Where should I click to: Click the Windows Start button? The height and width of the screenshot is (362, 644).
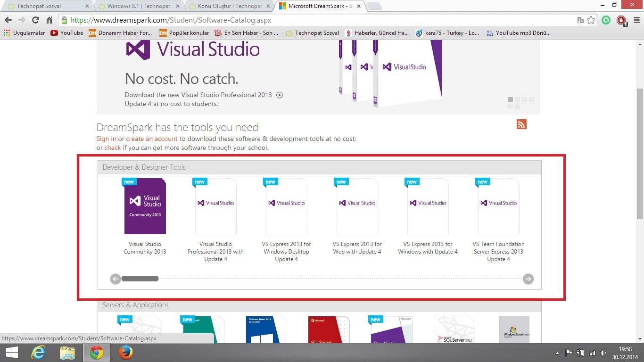[x=11, y=353]
